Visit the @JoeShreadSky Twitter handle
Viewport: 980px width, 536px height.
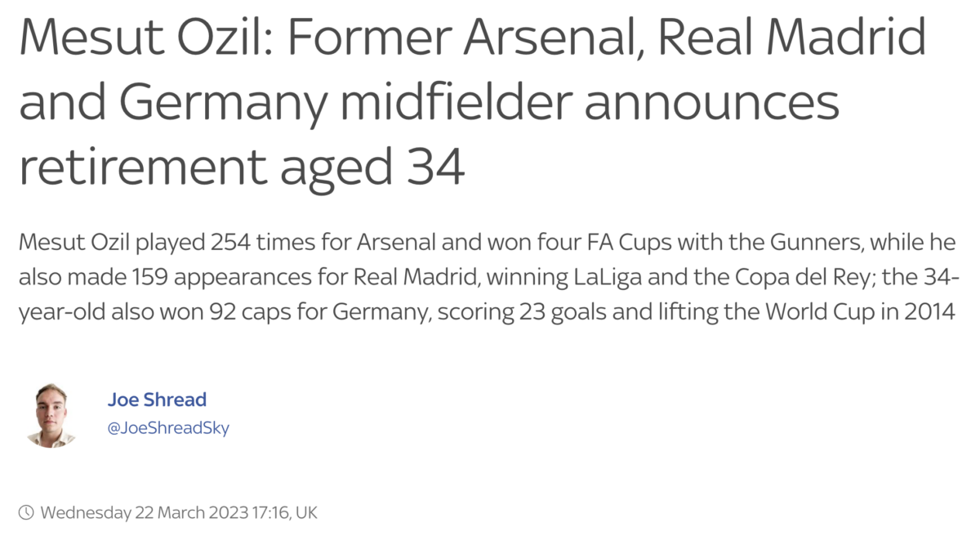click(x=168, y=428)
